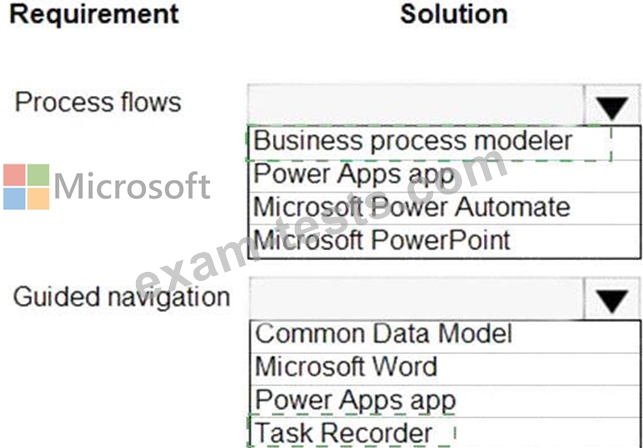Select Common Data Model option

(x=384, y=334)
